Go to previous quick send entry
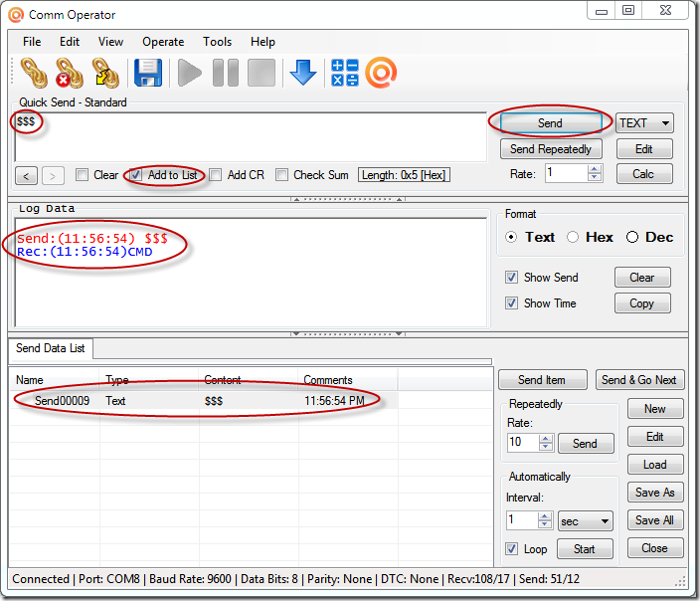700x601 pixels. (x=26, y=175)
